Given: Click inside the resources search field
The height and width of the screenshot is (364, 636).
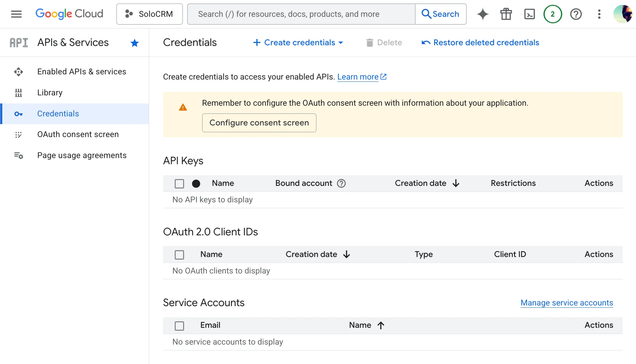Looking at the screenshot, I should [x=301, y=14].
